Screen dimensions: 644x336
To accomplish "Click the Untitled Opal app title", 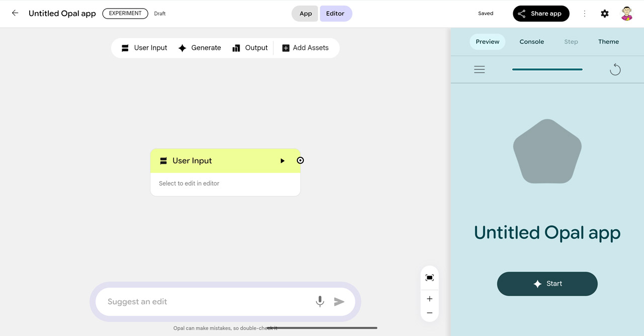I will (62, 14).
